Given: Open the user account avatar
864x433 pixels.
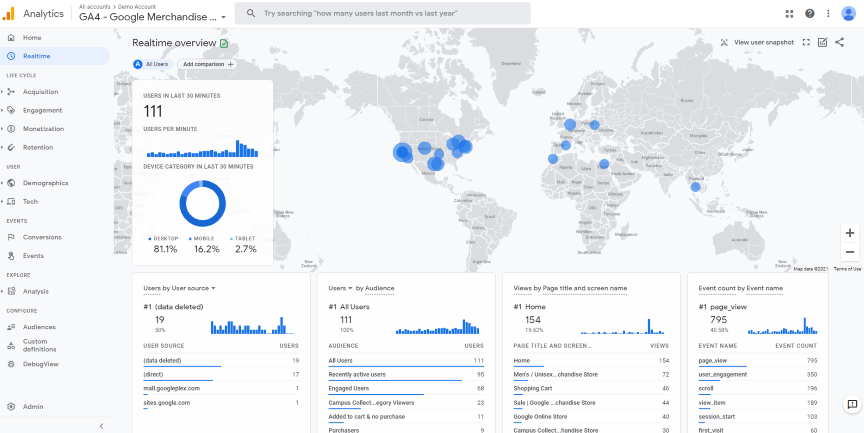Looking at the screenshot, I should point(848,14).
